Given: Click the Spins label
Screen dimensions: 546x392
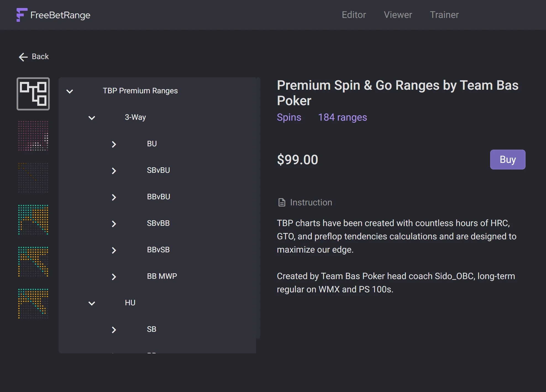Looking at the screenshot, I should tap(289, 117).
